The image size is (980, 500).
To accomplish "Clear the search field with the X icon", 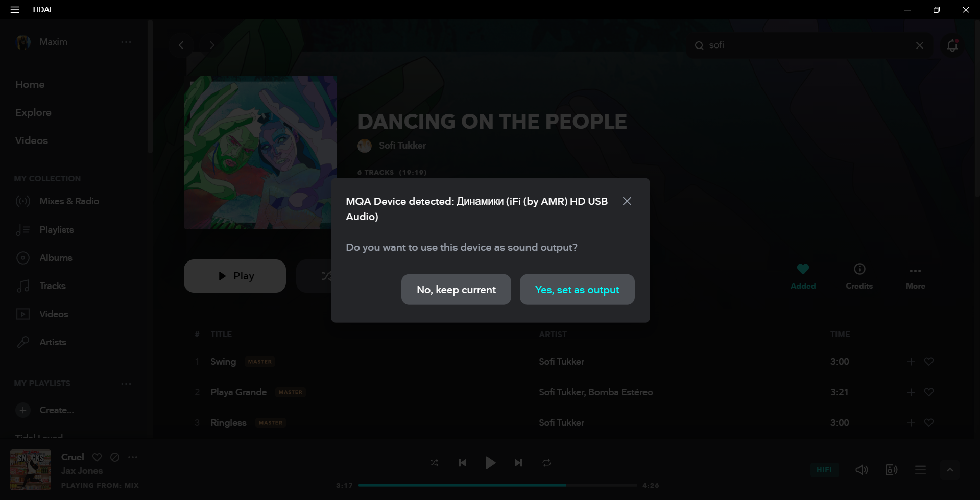I will [x=920, y=45].
